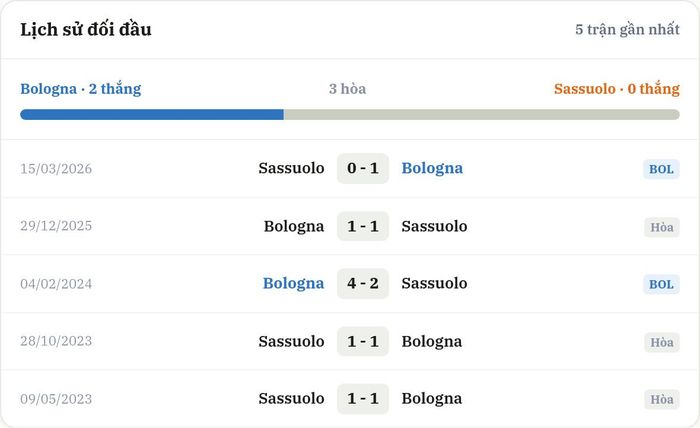The height and width of the screenshot is (428, 700).
Task: Click the gray segment of the win bar
Action: (x=482, y=115)
